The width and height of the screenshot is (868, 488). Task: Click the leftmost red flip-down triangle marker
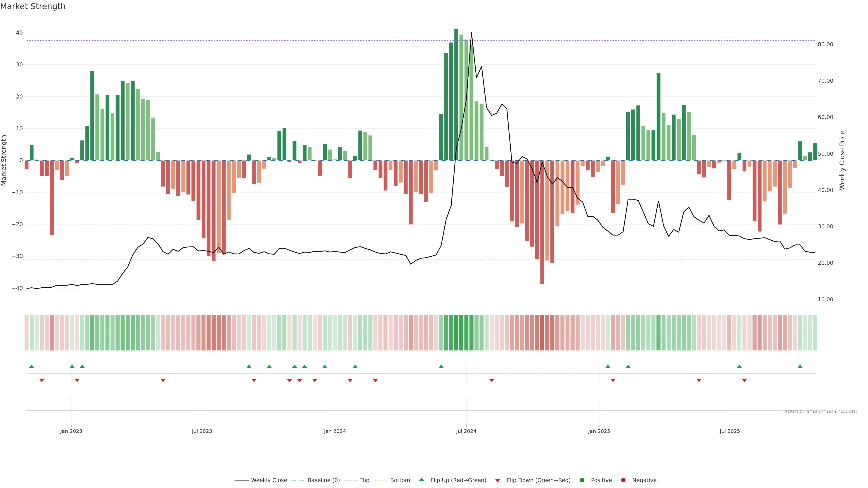coord(42,380)
